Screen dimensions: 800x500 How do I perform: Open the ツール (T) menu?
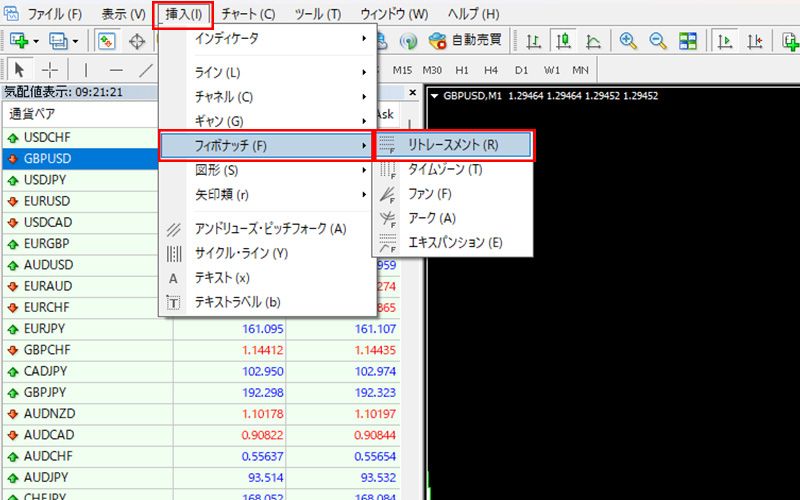(x=318, y=14)
